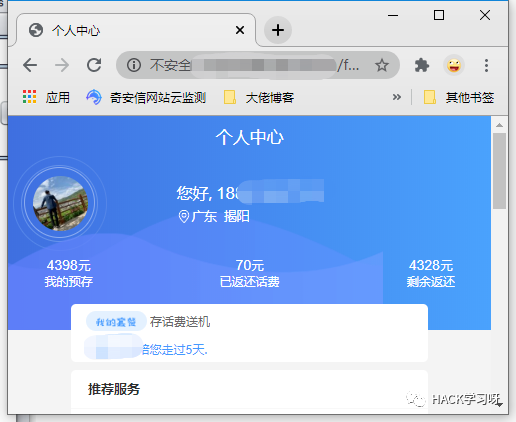516x422 pixels.
Task: Go back using the browser back arrow
Action: pos(30,65)
